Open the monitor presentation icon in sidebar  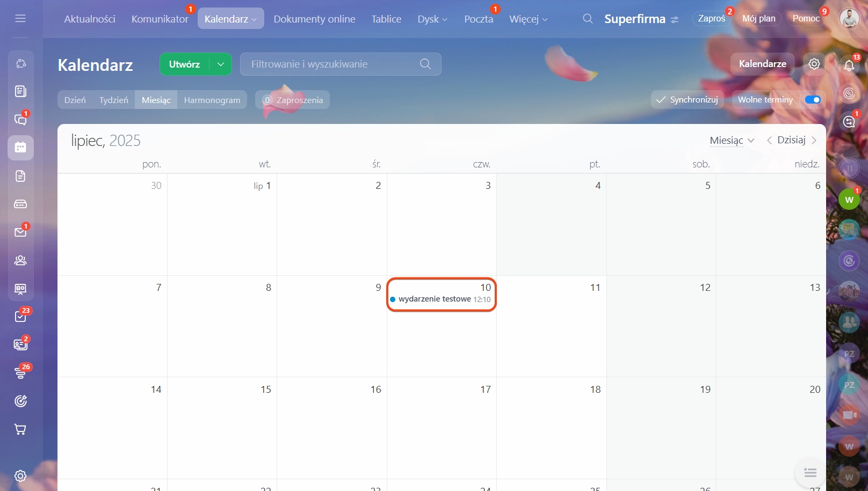coord(20,289)
